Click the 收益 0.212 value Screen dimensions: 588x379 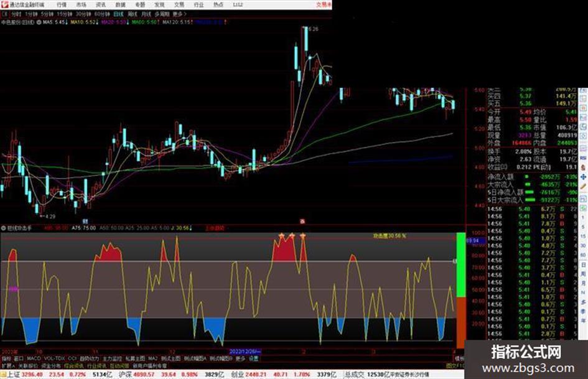pos(523,167)
